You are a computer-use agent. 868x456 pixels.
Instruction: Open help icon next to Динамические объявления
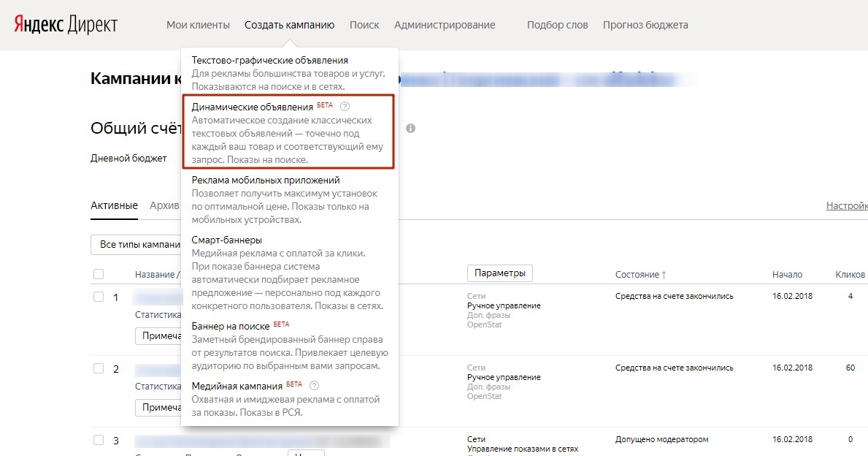click(345, 106)
